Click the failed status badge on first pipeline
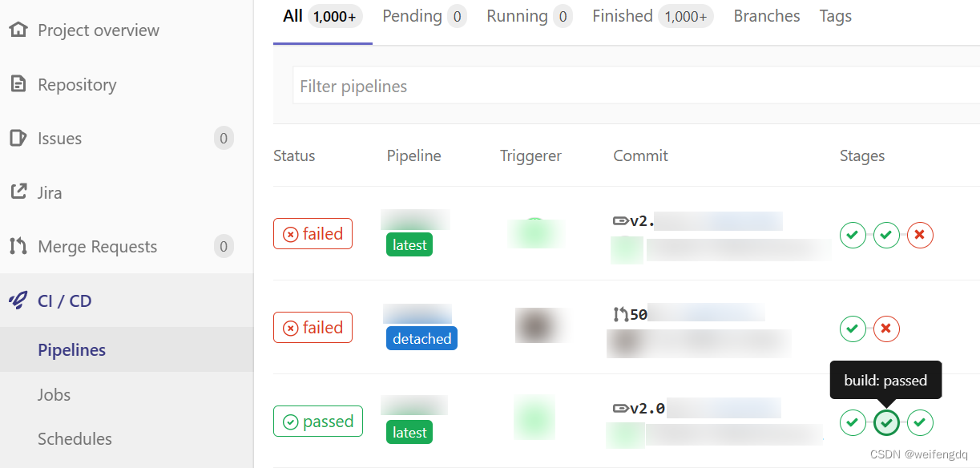Image resolution: width=980 pixels, height=468 pixels. click(x=313, y=233)
